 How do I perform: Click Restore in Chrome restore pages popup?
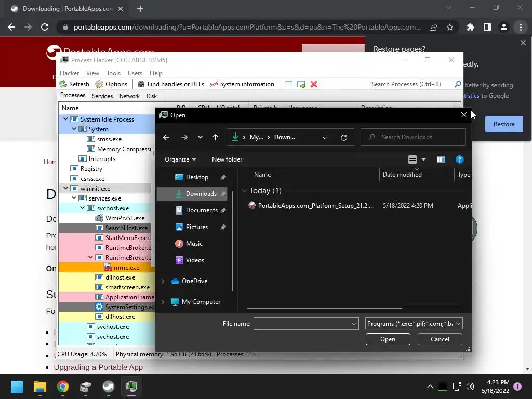click(x=504, y=124)
